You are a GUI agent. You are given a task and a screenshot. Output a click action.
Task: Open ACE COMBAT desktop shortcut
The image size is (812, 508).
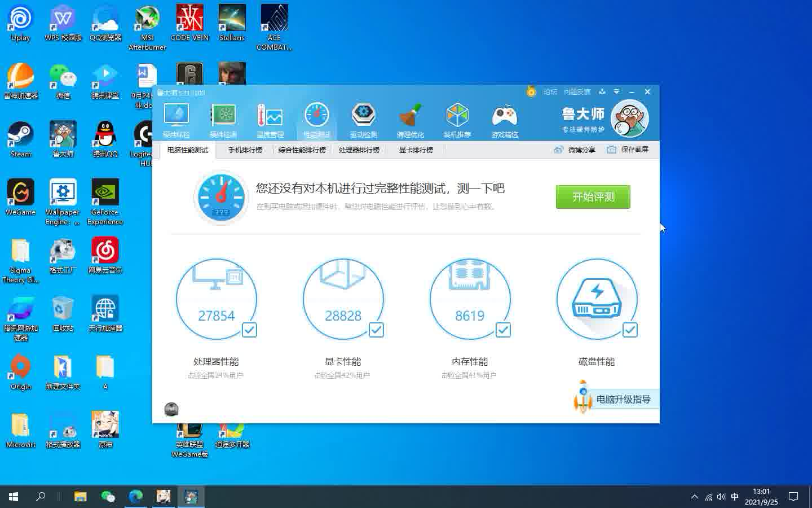274,28
